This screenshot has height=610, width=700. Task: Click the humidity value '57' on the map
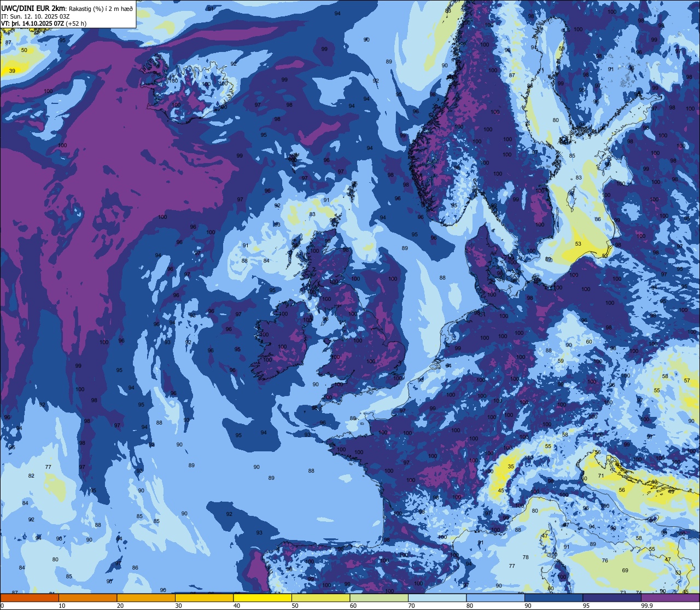[x=687, y=380]
